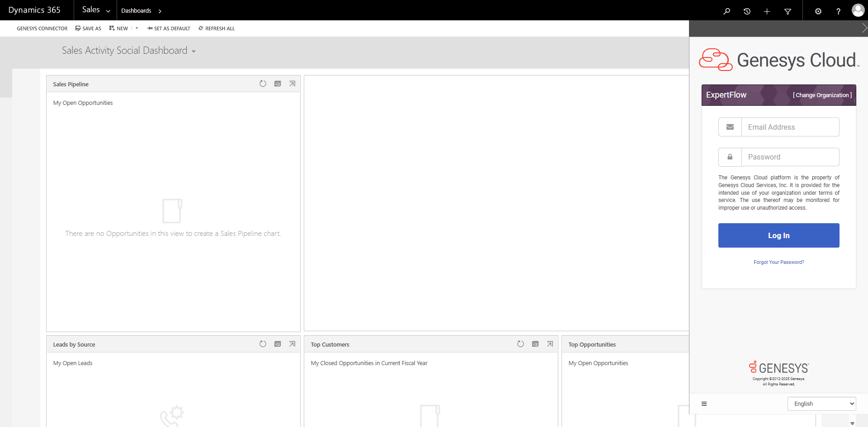Enlarge the Top Customers chart
868x427 pixels.
pos(550,344)
